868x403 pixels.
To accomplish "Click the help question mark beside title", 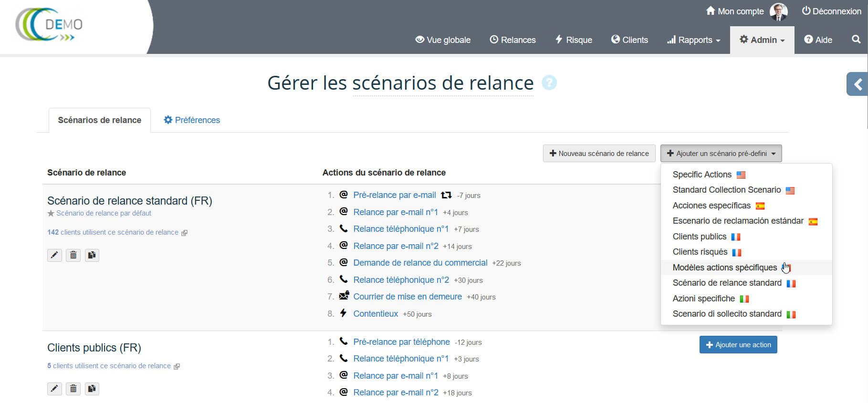I will [x=549, y=83].
